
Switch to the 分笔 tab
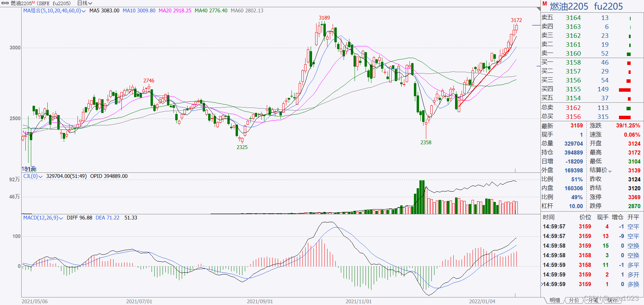coord(593,300)
